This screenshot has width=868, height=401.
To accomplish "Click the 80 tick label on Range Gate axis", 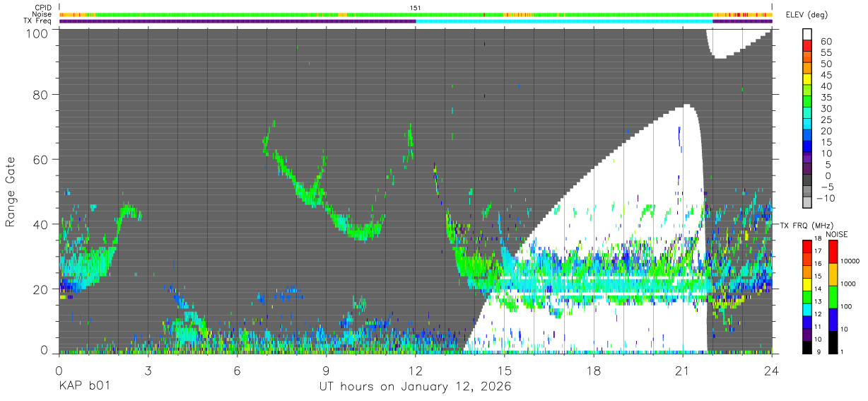I will (40, 95).
